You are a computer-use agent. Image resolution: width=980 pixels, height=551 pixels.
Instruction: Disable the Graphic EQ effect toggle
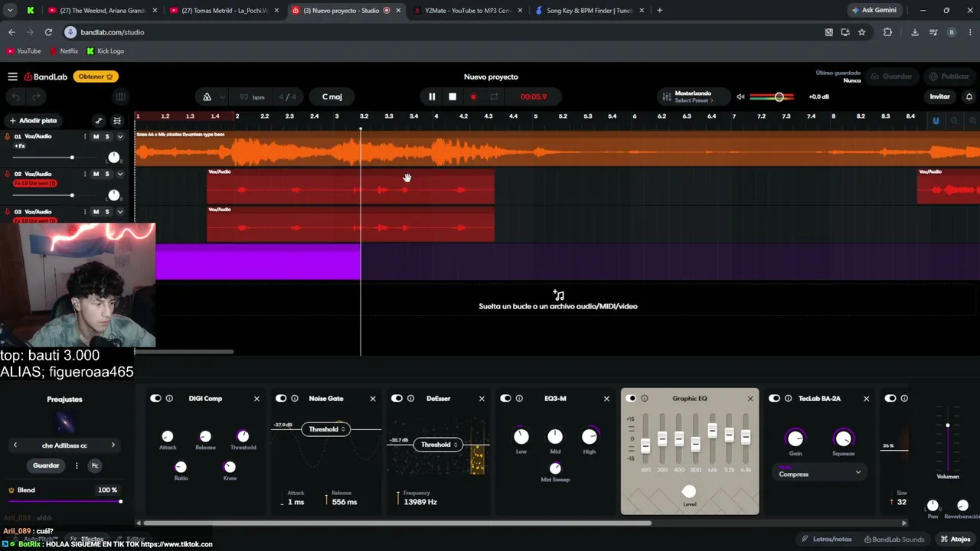631,399
